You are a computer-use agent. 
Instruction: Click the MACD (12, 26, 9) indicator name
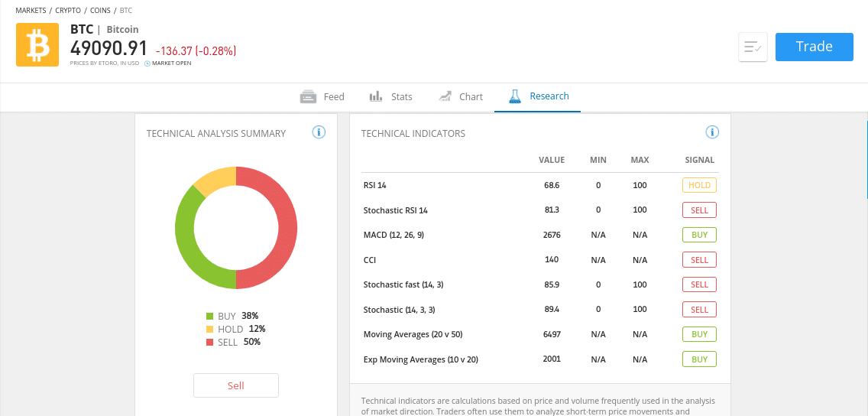click(x=394, y=236)
